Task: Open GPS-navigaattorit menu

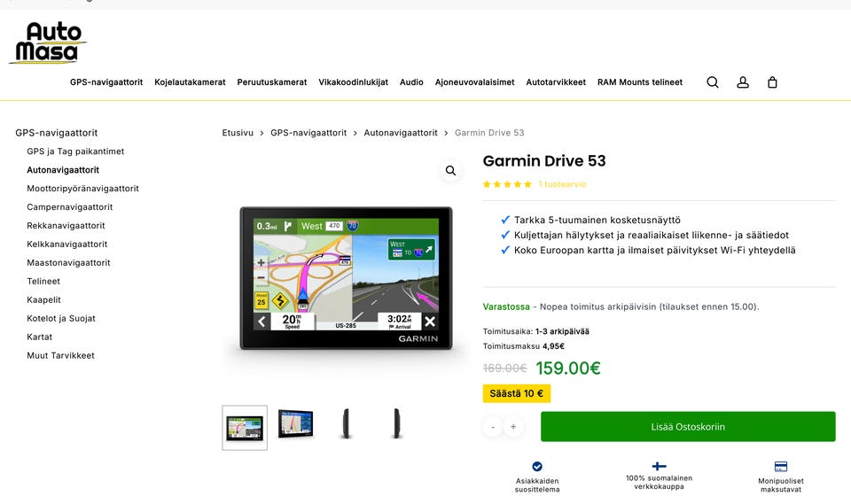Action: tap(106, 81)
